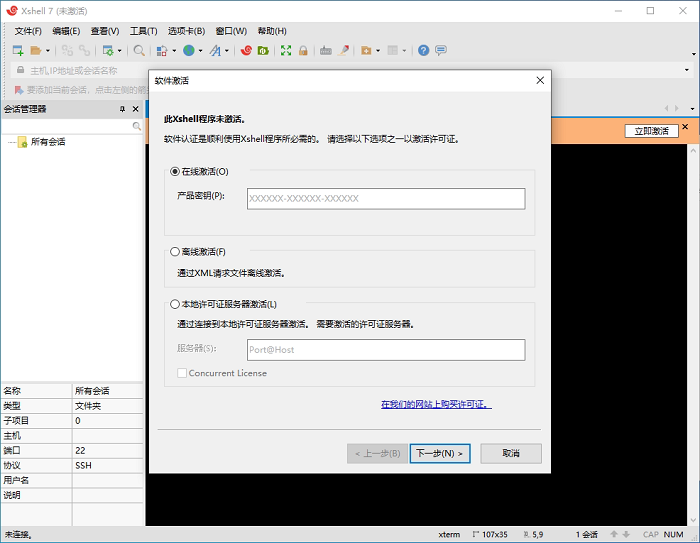Click the Open session folder icon
Viewport: 700px width, 543px height.
(36, 50)
